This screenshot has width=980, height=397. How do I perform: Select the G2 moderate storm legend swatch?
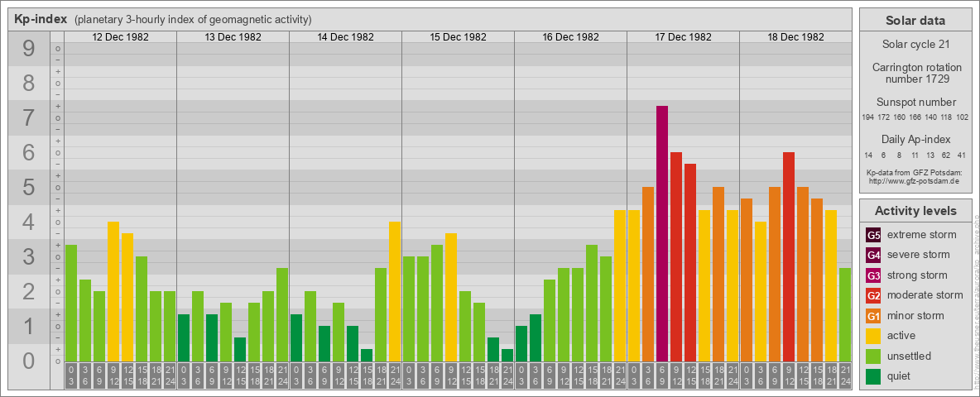pos(873,295)
